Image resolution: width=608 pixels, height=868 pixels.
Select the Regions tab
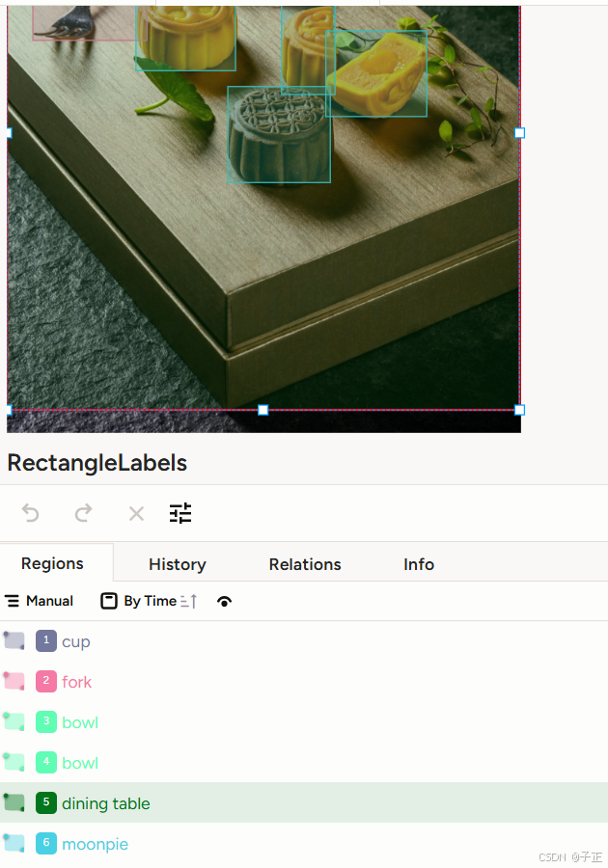coord(52,563)
